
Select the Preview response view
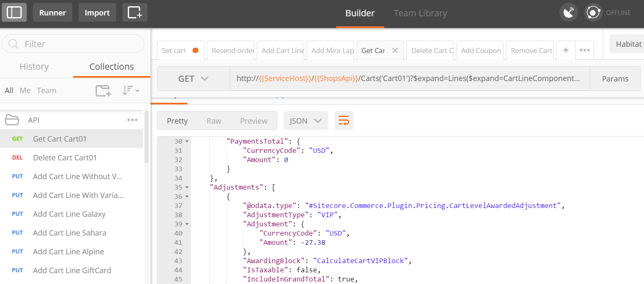coord(254,121)
